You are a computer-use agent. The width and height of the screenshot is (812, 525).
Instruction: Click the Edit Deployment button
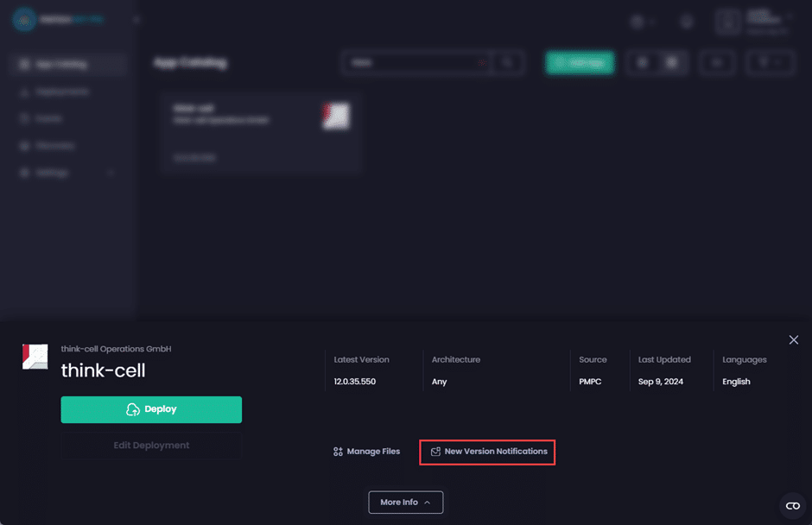(x=151, y=446)
